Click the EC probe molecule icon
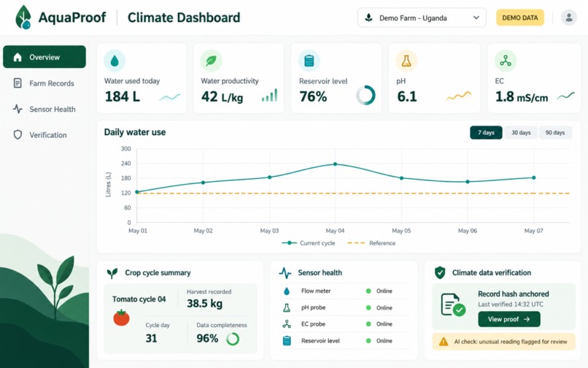Screen dimensions: 588x368 (287, 324)
